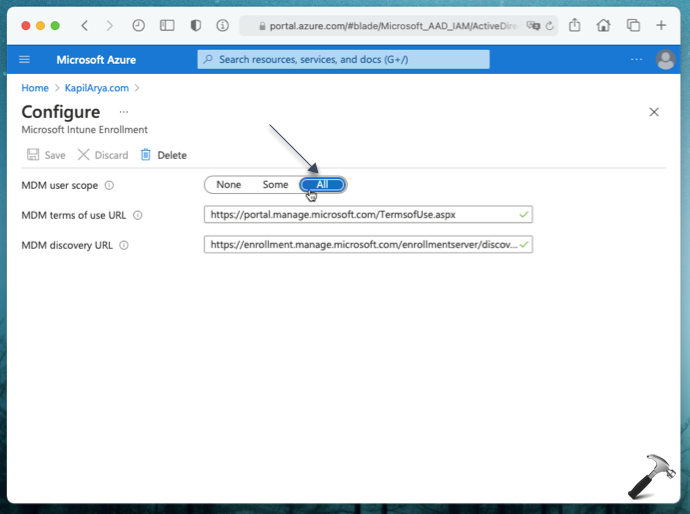Go to browser home page icon

pos(603,25)
